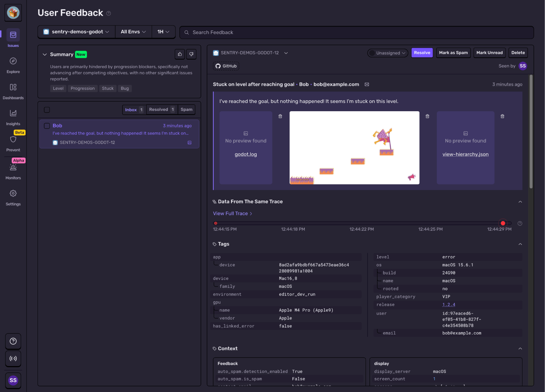Image resolution: width=545 pixels, height=392 pixels.
Task: Check the select-all checkbox above the feedback list
Action: pyautogui.click(x=47, y=110)
